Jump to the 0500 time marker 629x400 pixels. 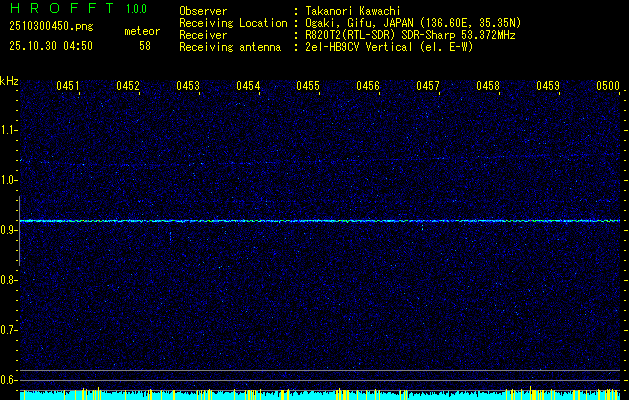pos(608,87)
